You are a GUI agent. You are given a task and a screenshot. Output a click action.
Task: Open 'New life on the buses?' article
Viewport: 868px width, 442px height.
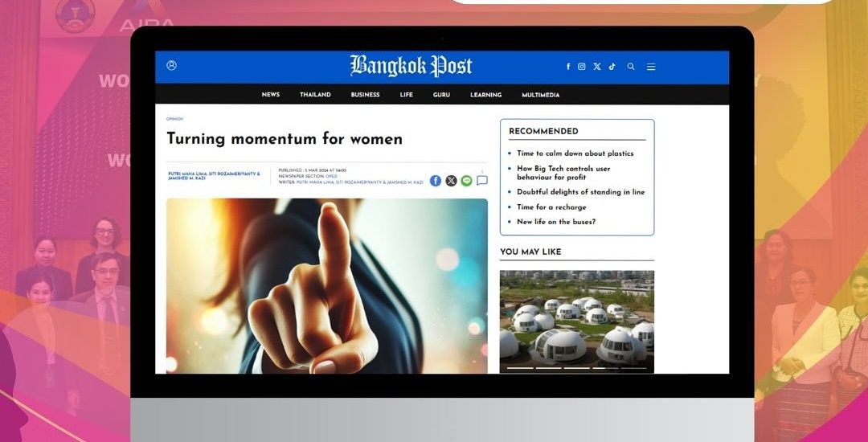click(556, 221)
